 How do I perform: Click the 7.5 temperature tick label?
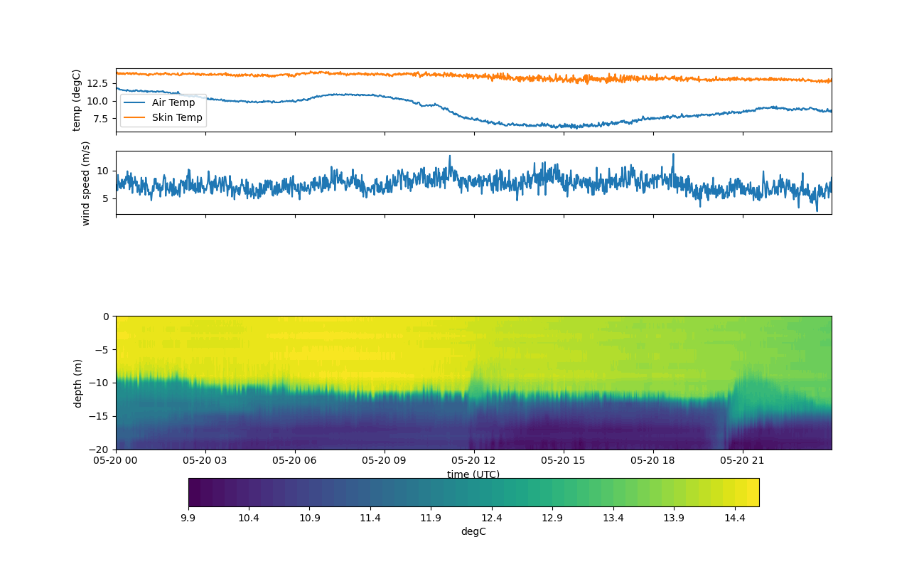point(102,119)
